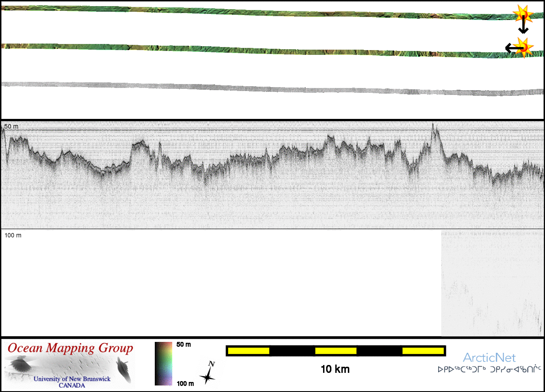Click the left bird image in the banner

[19, 365]
